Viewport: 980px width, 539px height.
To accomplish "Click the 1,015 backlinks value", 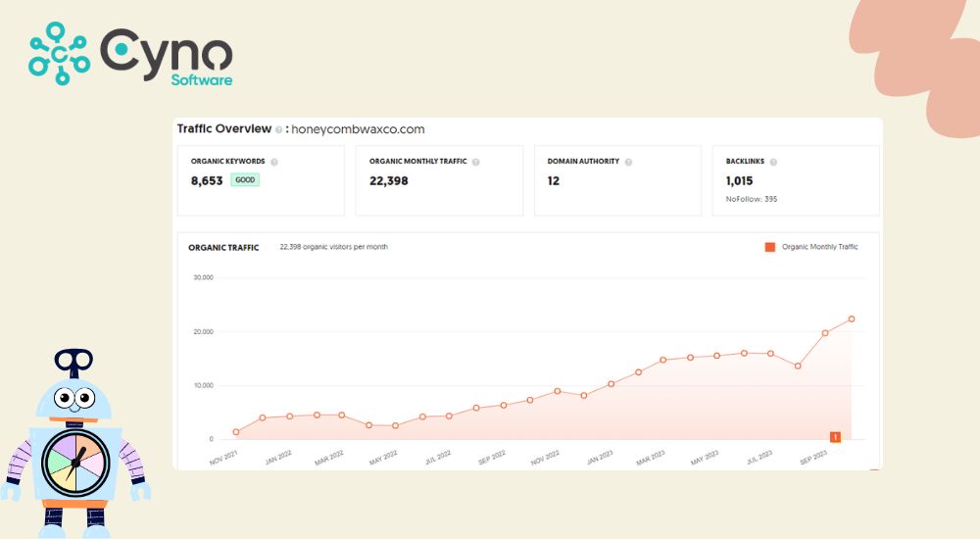I will [740, 181].
